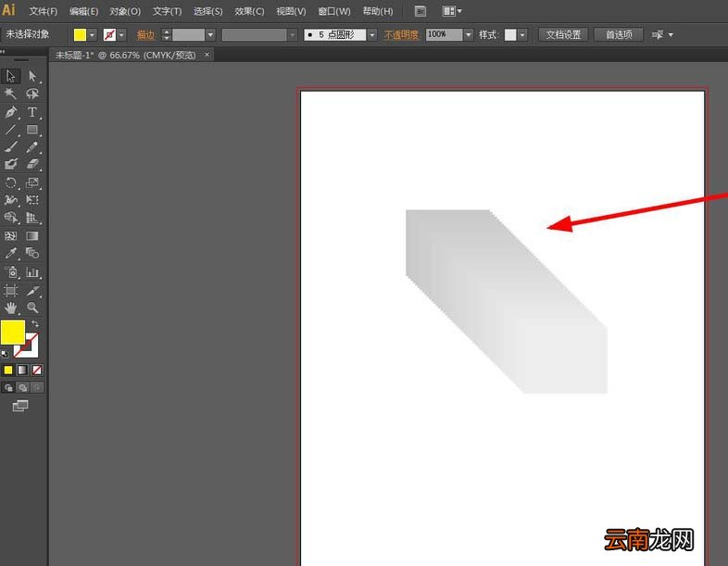Select the Symbol Sprayer tool
Viewport: 728px width, 566px height.
coord(11,272)
